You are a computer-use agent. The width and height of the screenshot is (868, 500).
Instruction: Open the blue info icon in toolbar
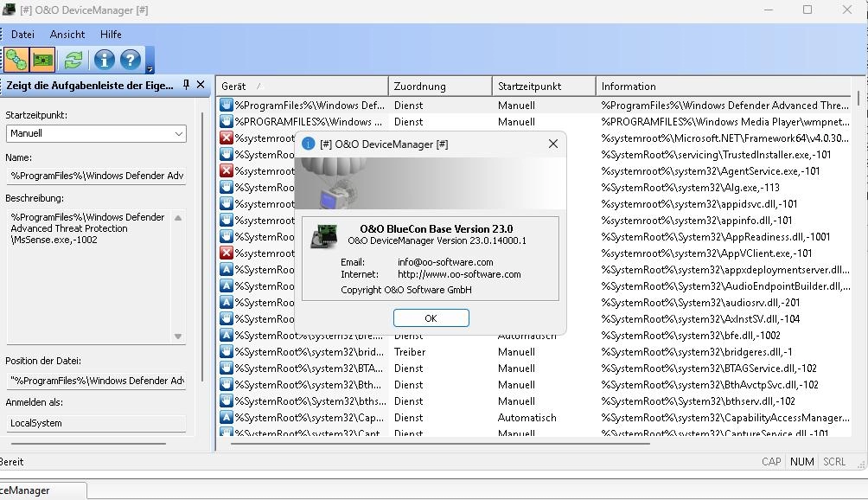coord(104,60)
